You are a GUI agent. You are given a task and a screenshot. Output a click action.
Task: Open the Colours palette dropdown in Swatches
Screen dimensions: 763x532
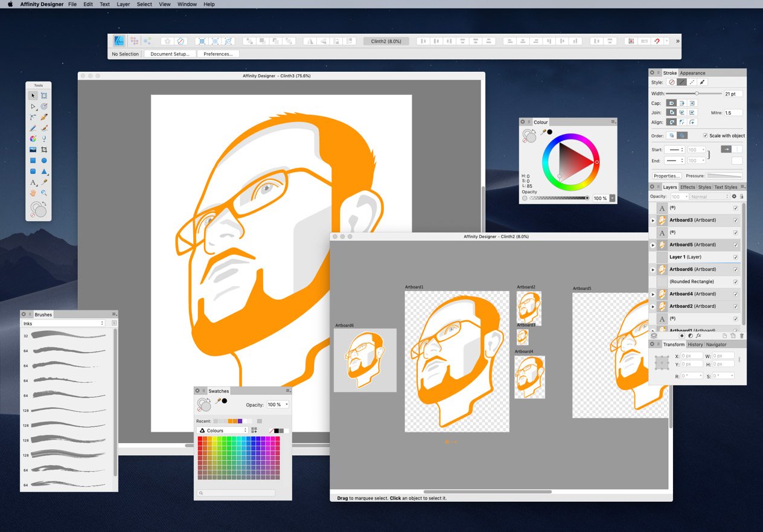(223, 431)
